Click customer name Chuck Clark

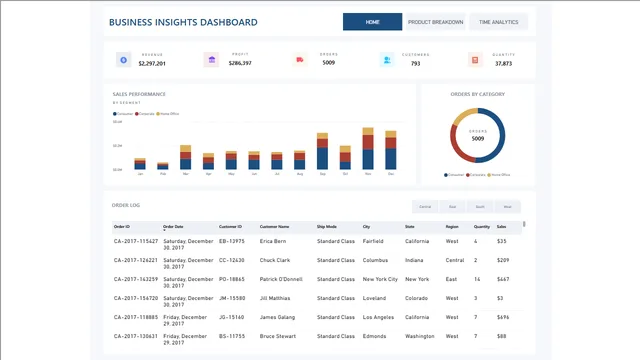click(275, 260)
